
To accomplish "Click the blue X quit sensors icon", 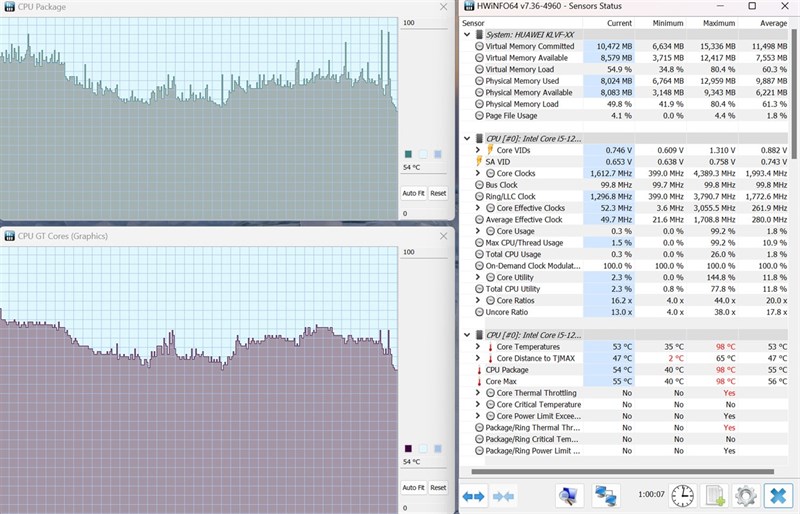I will tap(779, 496).
